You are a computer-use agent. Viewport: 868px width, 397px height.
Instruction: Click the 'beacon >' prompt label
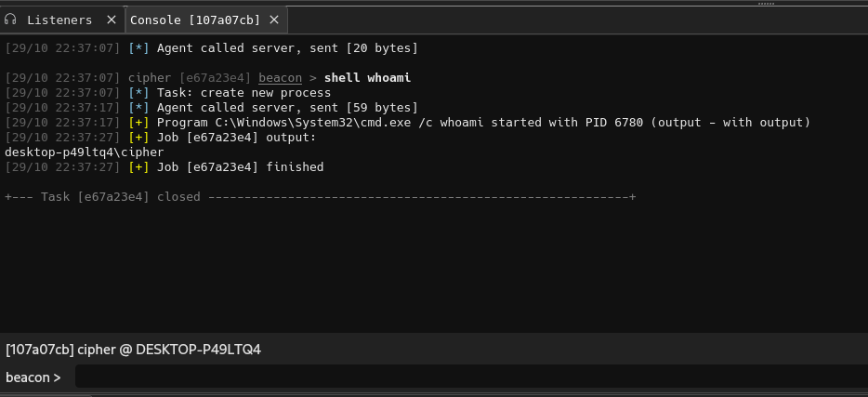tap(33, 377)
